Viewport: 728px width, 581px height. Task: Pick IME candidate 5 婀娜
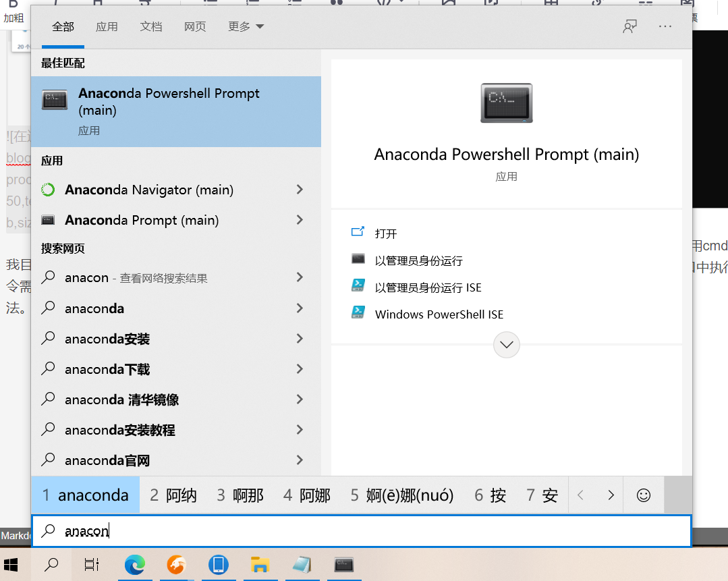402,495
